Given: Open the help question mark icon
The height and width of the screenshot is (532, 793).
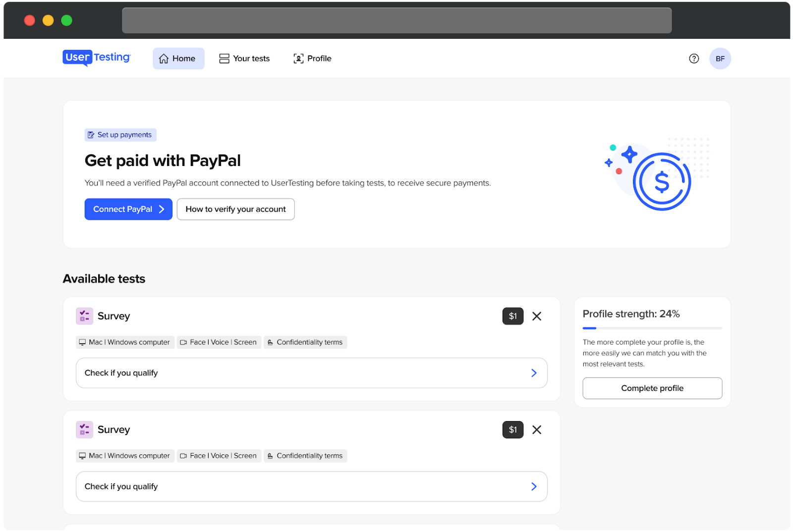Looking at the screenshot, I should pyautogui.click(x=694, y=58).
